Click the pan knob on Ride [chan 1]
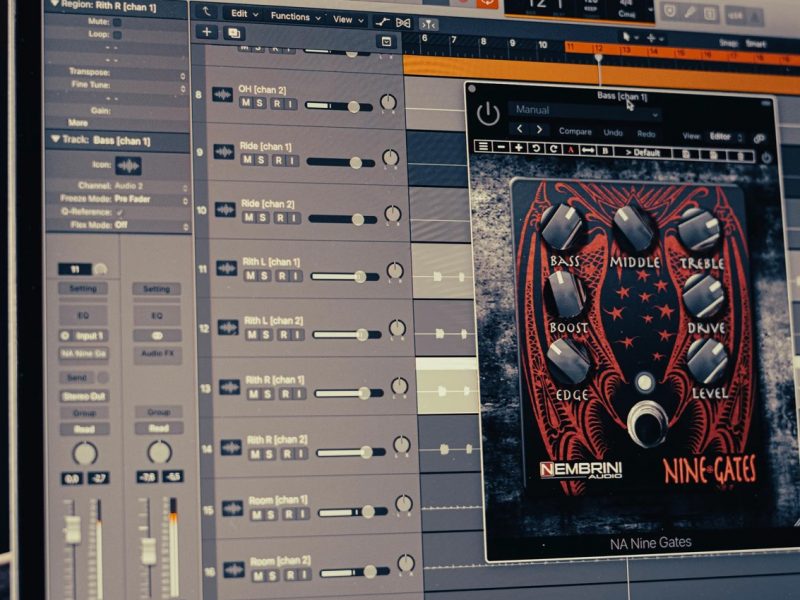The height and width of the screenshot is (600, 800). coord(390,158)
